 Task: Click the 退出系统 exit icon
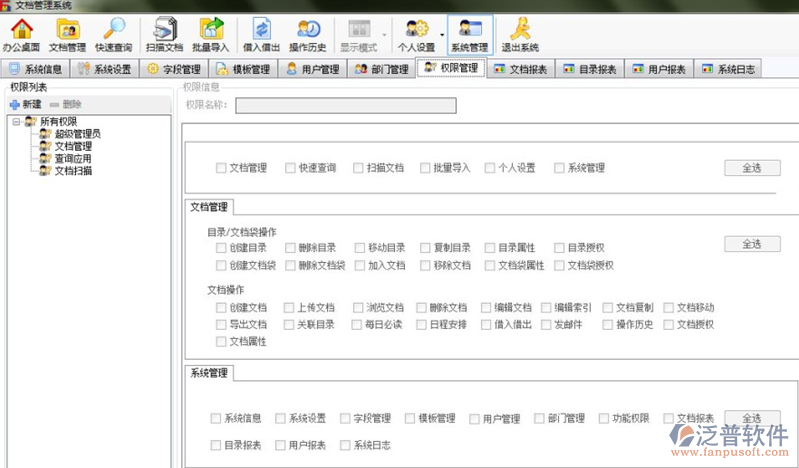[x=519, y=34]
